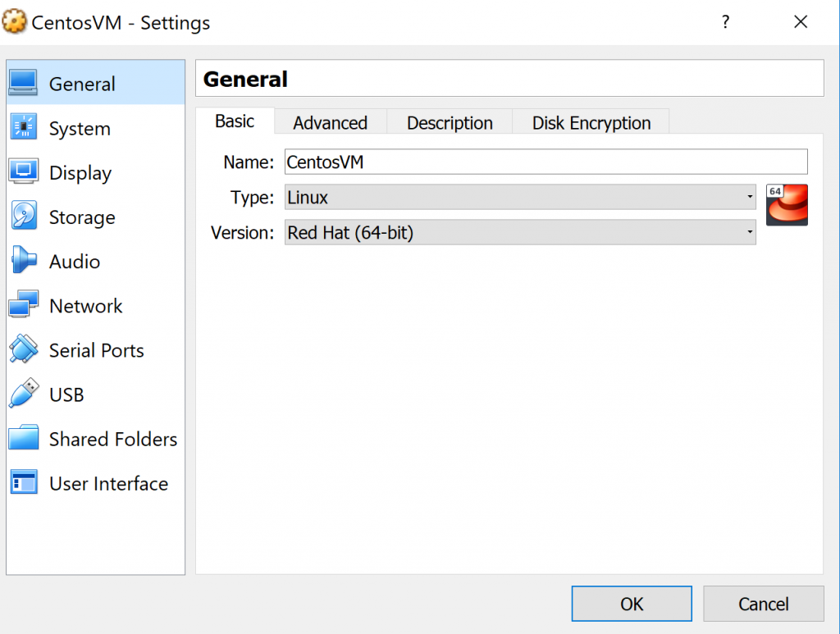Open Serial Ports settings

(95, 350)
